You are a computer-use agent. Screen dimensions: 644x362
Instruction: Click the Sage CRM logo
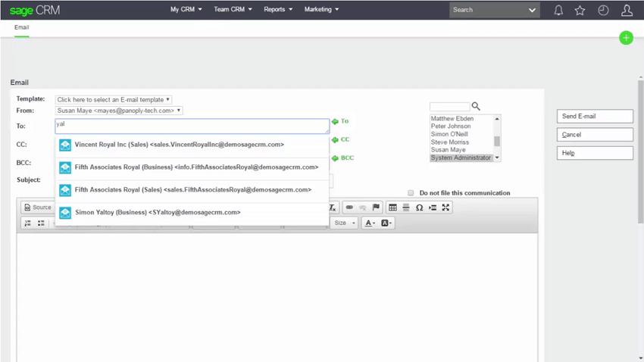pyautogui.click(x=35, y=11)
